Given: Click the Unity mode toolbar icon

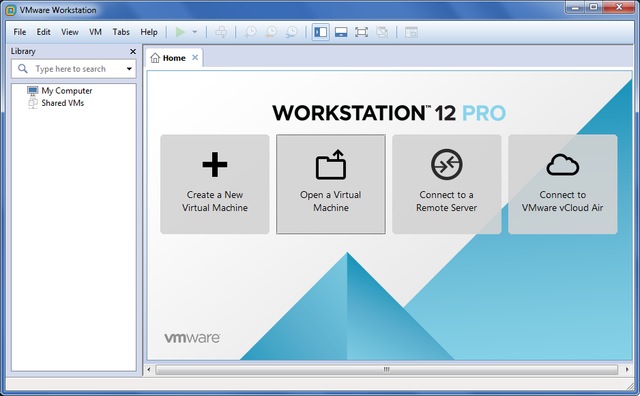Looking at the screenshot, I should [x=382, y=32].
